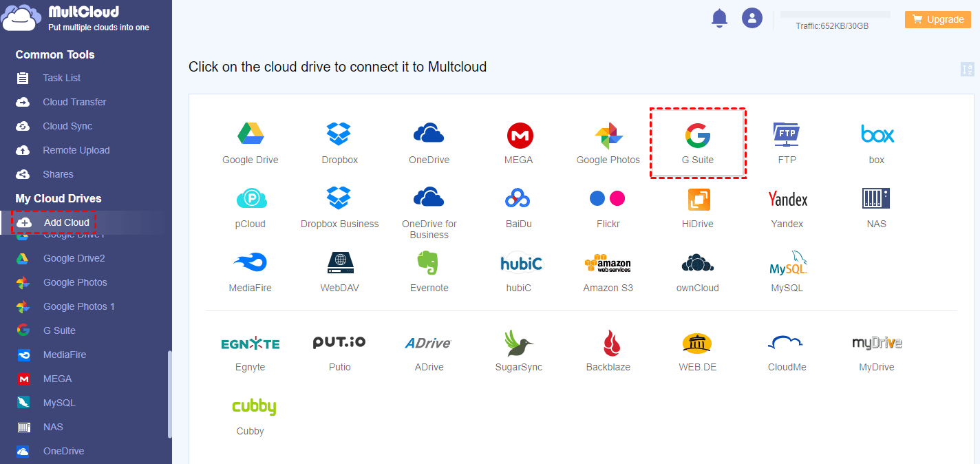Select ownCloud service

tap(698, 272)
